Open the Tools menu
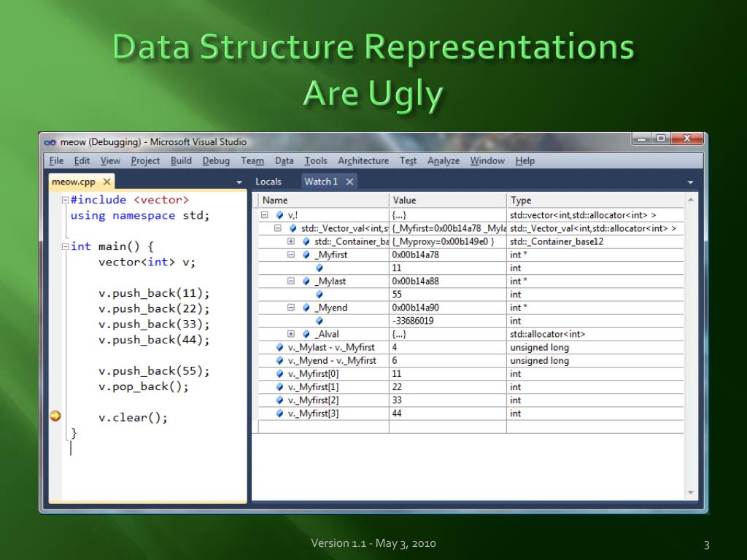The image size is (747, 560). 316,161
